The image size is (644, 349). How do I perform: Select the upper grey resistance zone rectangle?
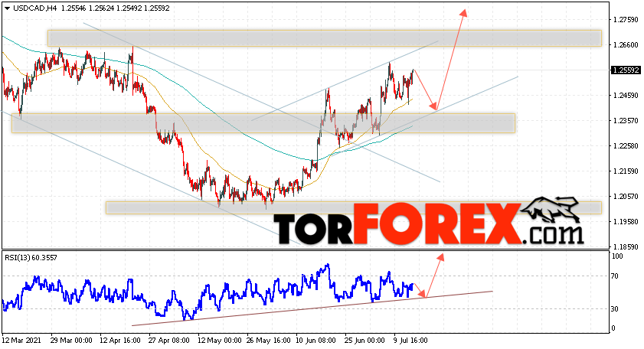pyautogui.click(x=325, y=38)
